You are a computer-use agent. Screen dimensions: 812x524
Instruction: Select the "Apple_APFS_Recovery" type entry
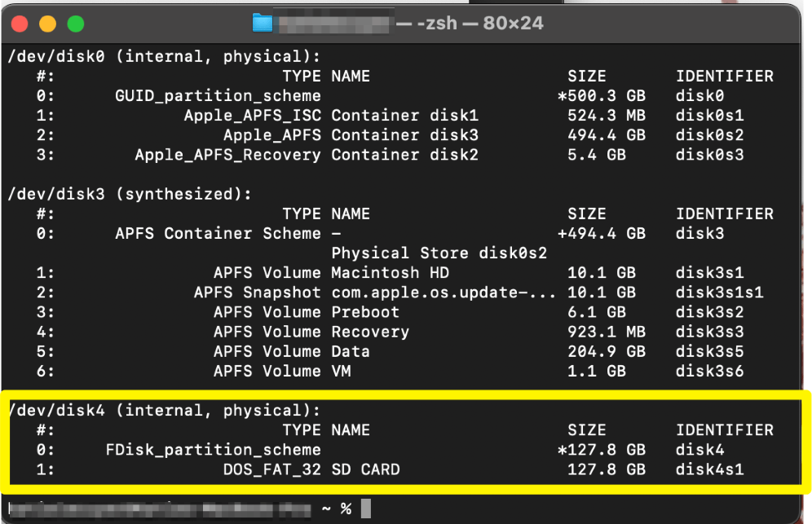(227, 155)
